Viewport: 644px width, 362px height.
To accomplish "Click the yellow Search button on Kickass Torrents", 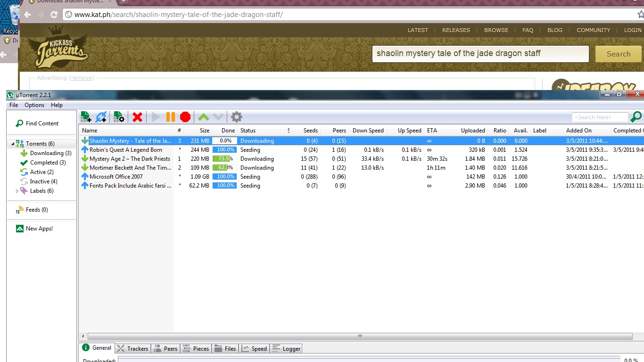I will pyautogui.click(x=619, y=54).
